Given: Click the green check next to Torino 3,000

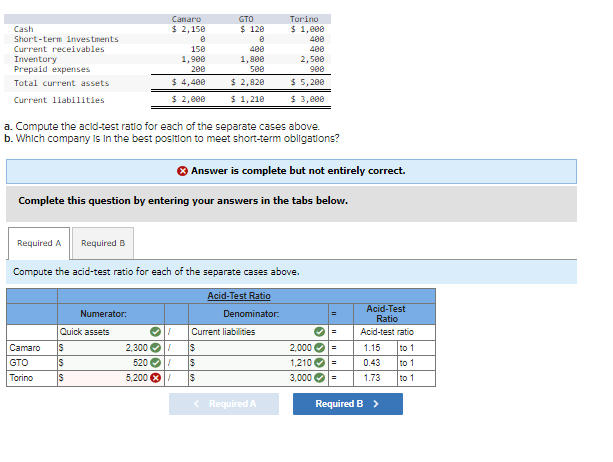Looking at the screenshot, I should (x=319, y=378).
